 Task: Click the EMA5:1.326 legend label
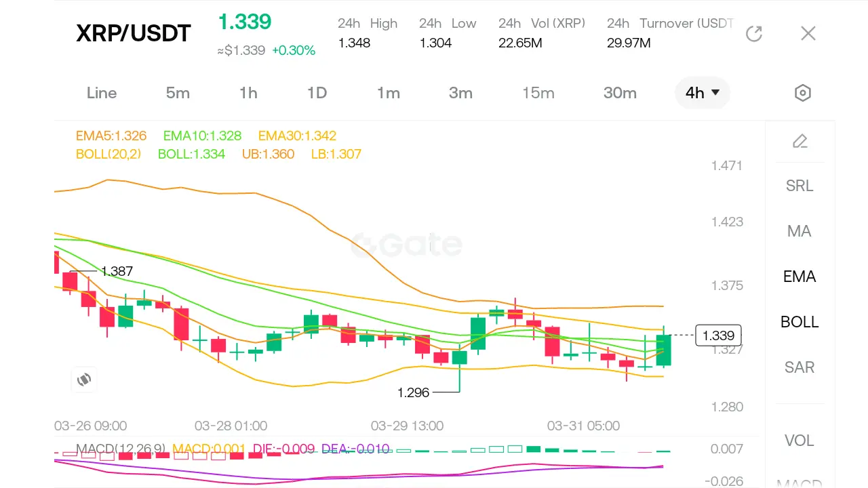pos(111,136)
